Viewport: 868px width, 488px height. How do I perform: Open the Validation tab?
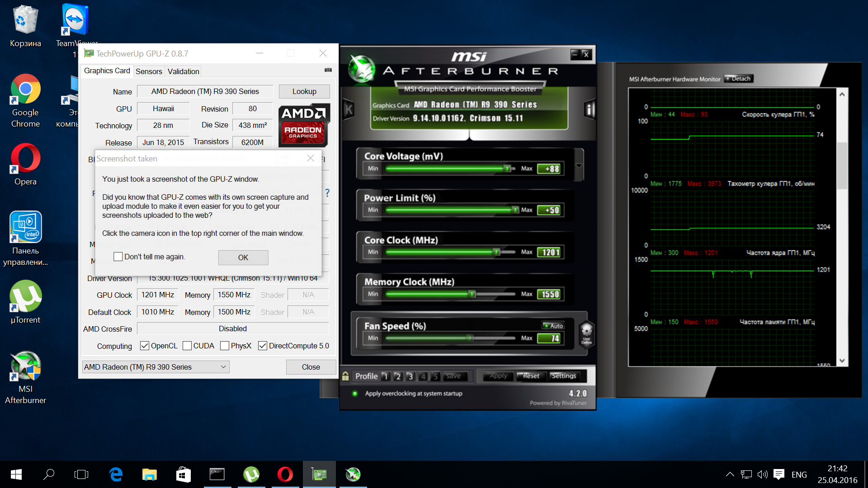(x=183, y=71)
